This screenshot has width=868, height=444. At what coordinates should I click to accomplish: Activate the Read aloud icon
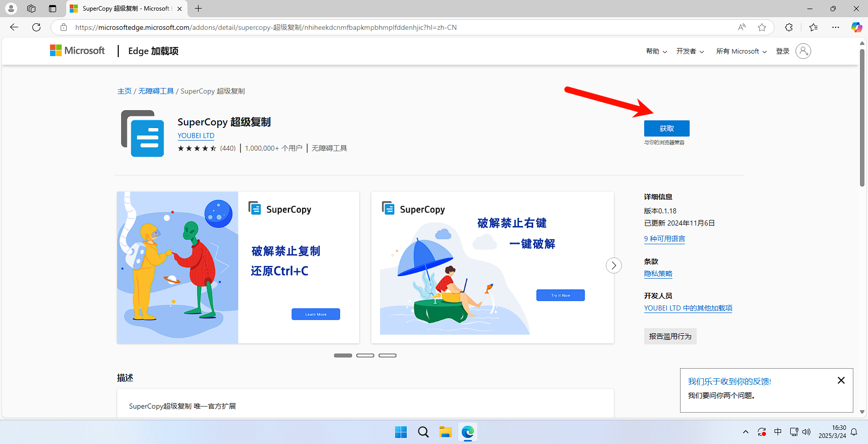(x=742, y=27)
